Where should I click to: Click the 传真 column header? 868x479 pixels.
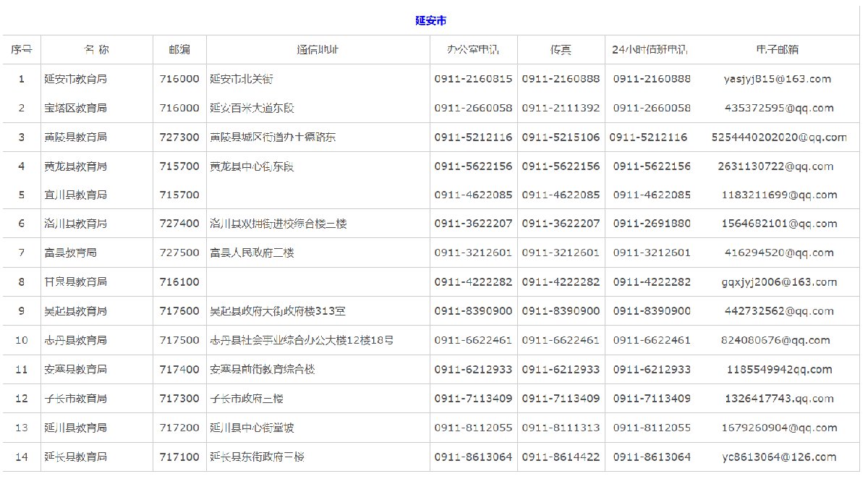click(561, 50)
